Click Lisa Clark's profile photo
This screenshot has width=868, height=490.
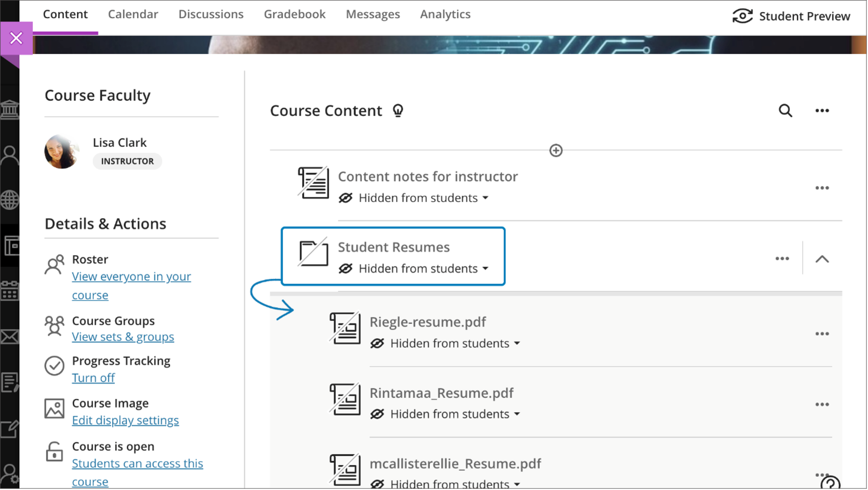tap(61, 152)
